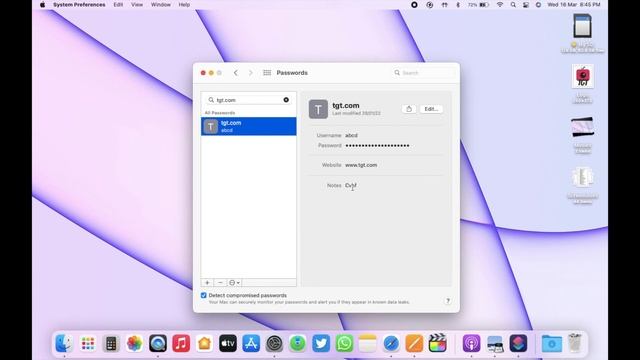
Task: Go back with the left chevron
Action: [236, 73]
